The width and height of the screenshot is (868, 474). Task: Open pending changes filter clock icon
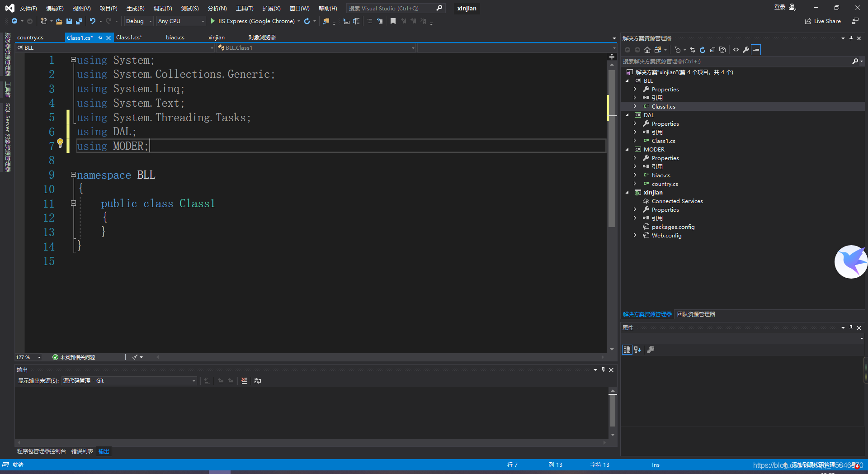click(677, 50)
